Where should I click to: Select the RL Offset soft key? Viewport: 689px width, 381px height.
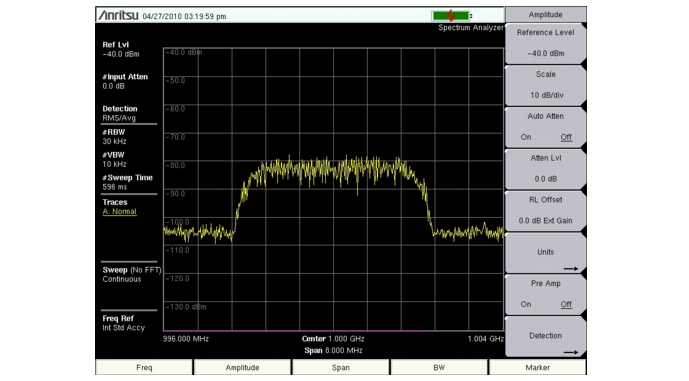[545, 210]
